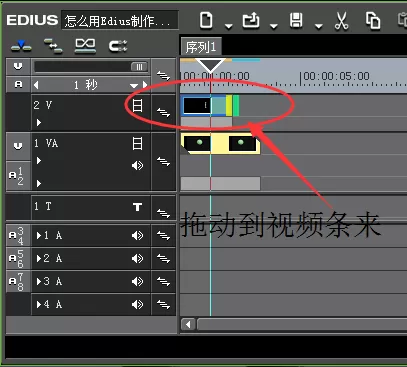Toggle sync lock for 2 V track

click(163, 112)
